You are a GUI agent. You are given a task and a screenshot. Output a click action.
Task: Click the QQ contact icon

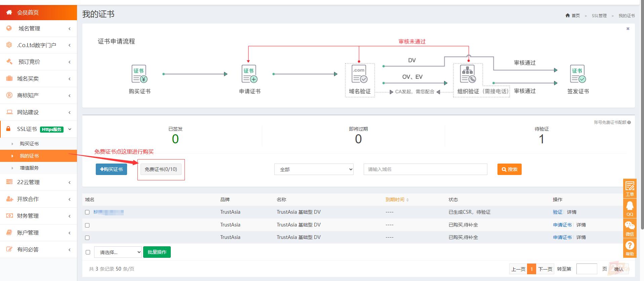pos(630,208)
